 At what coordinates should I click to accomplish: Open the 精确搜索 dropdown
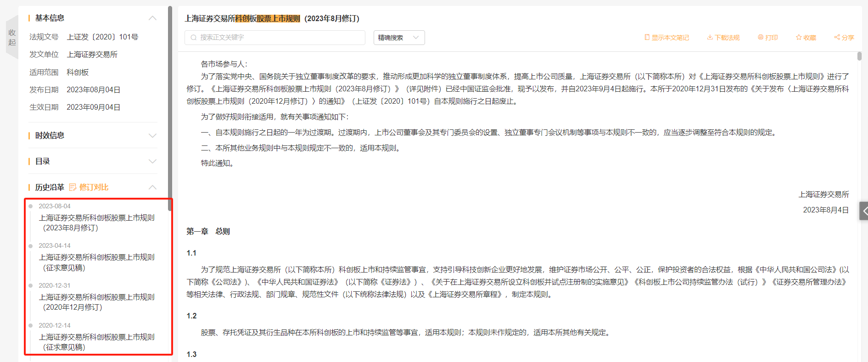[x=399, y=38]
